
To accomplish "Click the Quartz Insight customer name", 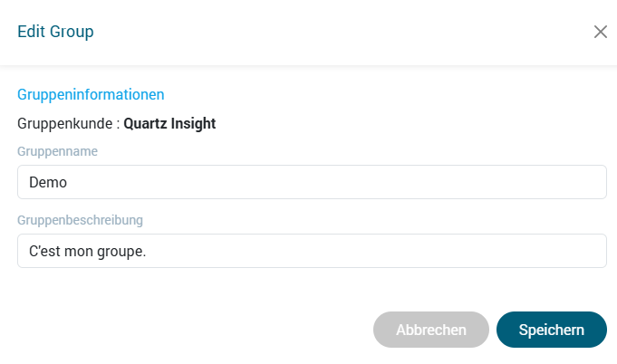I will (x=169, y=123).
